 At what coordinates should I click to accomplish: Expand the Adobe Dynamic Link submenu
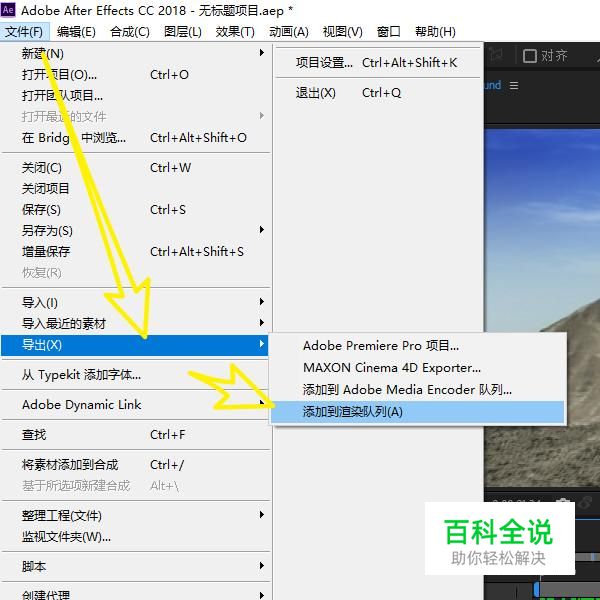(136, 405)
